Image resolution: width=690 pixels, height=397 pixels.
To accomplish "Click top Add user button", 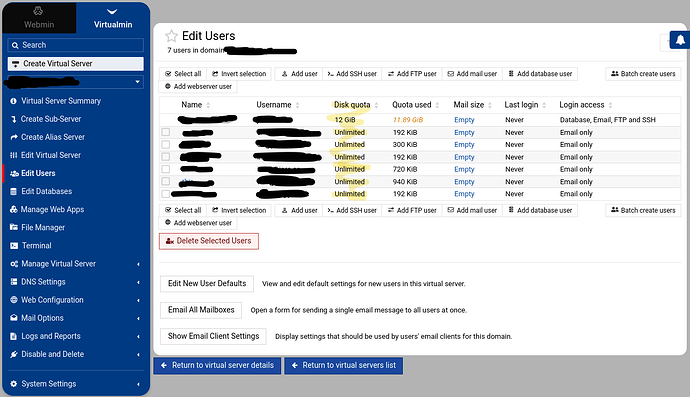I will [x=299, y=74].
